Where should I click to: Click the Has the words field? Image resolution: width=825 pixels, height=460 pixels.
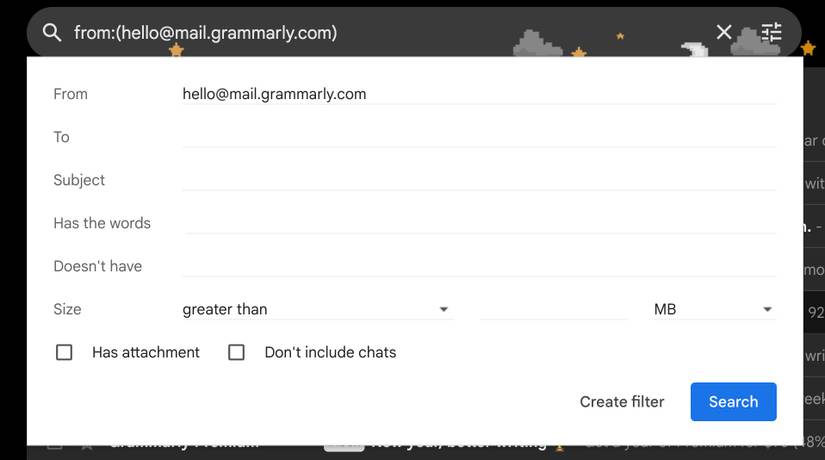tap(478, 223)
